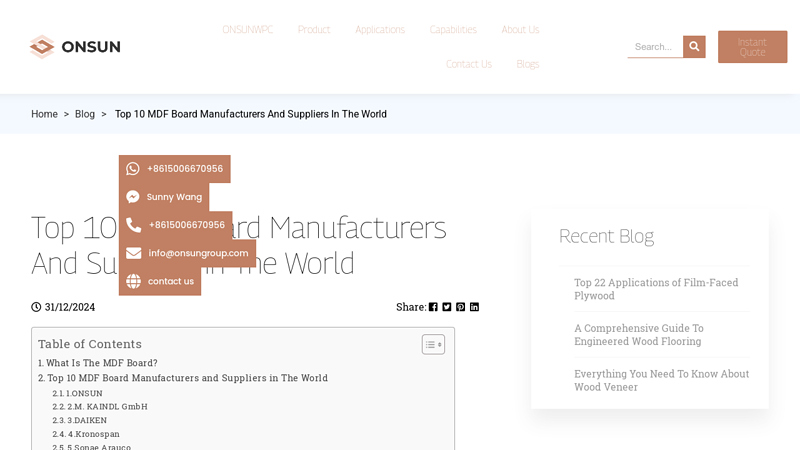Jump to 2.1 ONSUN section
This screenshot has width=800, height=450.
point(77,393)
